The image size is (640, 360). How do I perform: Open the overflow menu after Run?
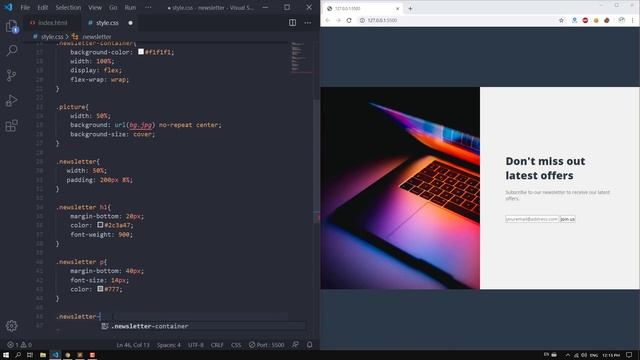[x=148, y=7]
